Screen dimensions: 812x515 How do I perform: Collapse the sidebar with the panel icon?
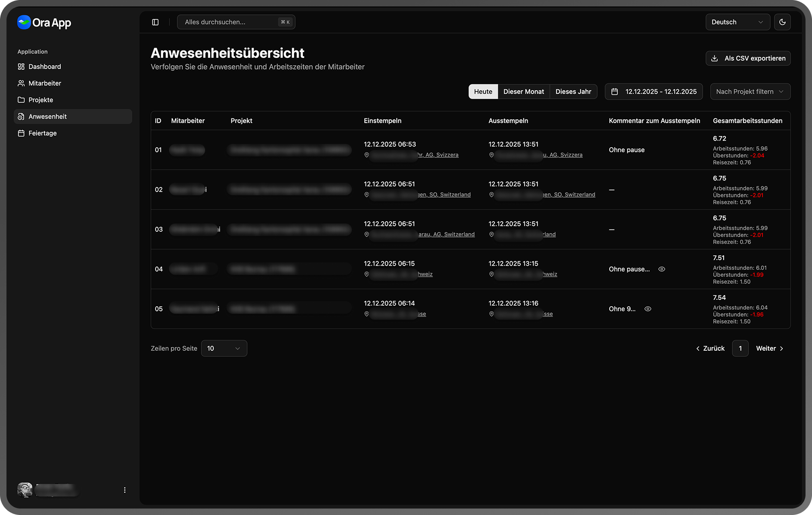[156, 22]
